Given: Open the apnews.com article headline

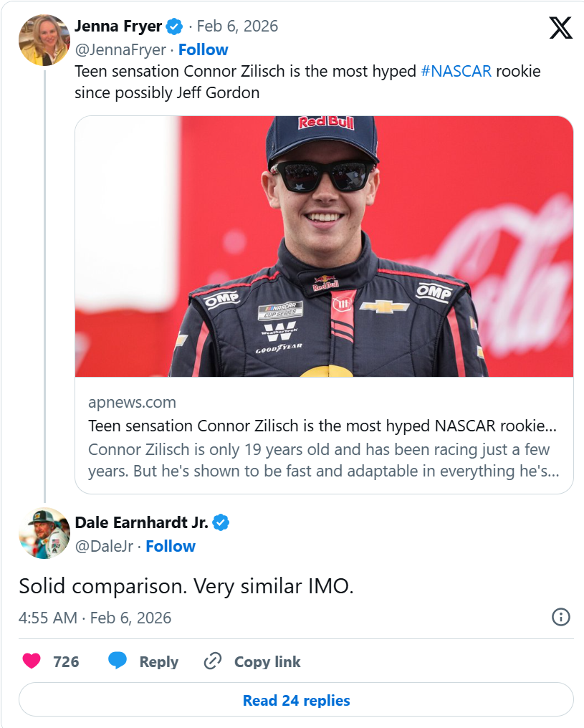Looking at the screenshot, I should point(322,426).
